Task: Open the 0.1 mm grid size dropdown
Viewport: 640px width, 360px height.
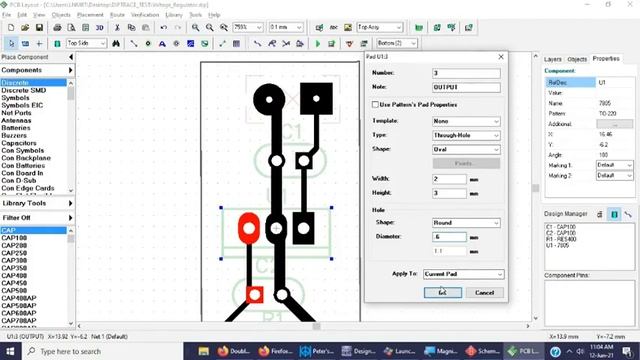Action: pyautogui.click(x=299, y=27)
